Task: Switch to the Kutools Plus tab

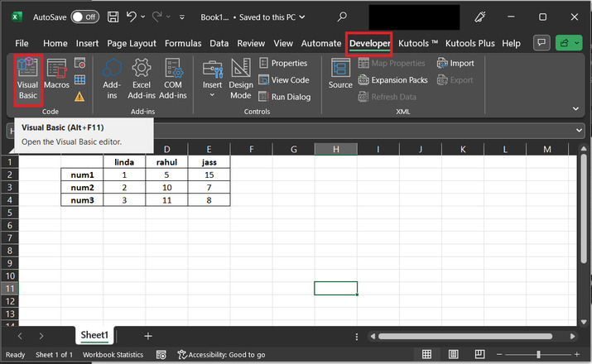Action: tap(471, 43)
